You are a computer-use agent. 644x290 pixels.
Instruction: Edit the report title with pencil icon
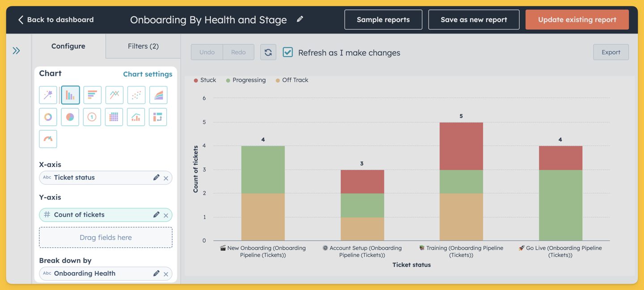(x=300, y=19)
